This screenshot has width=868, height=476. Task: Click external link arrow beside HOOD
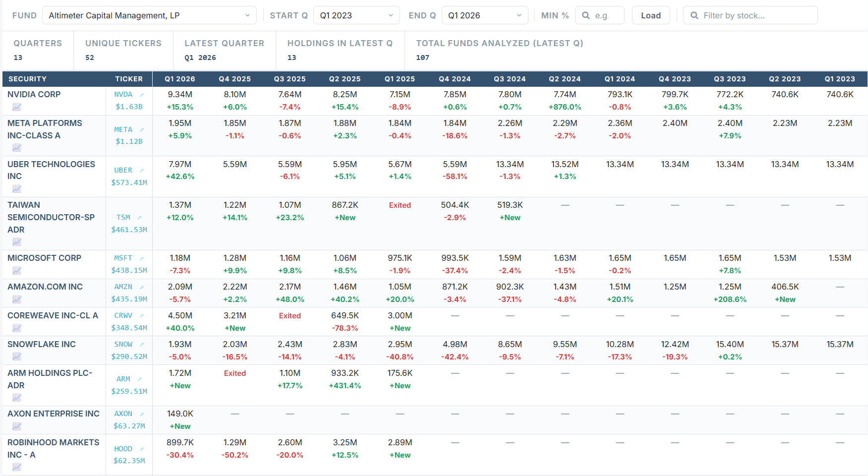click(142, 449)
